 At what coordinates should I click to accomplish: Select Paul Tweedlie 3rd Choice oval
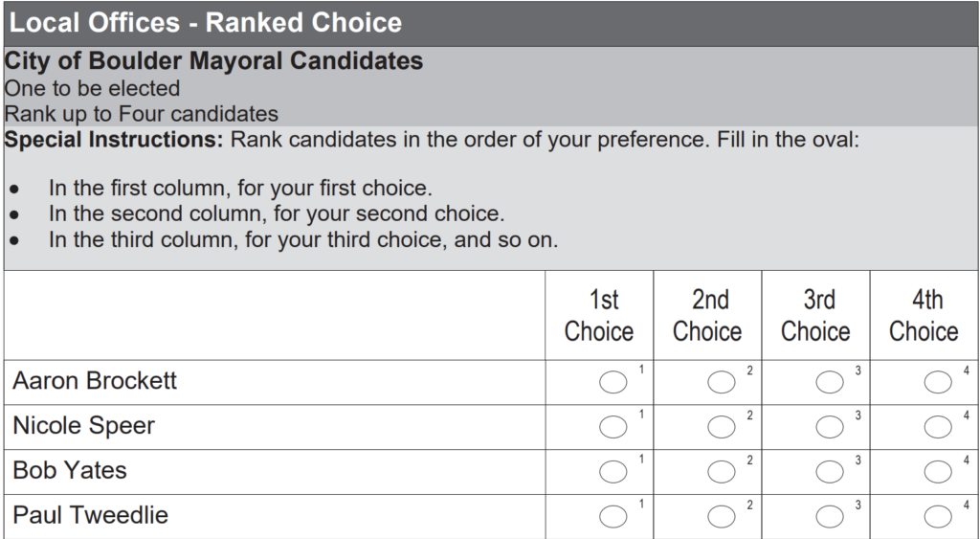[830, 516]
